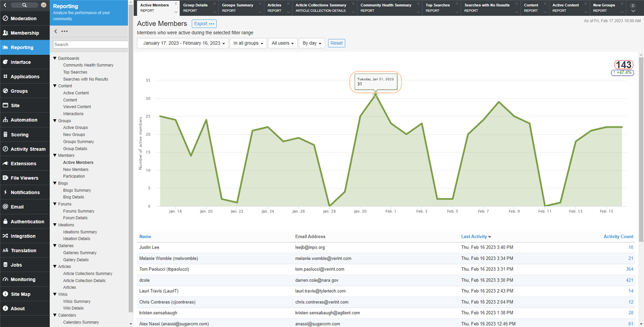Click the Jan 31 data point on chart
This screenshot has width=644, height=327.
coord(375,95)
